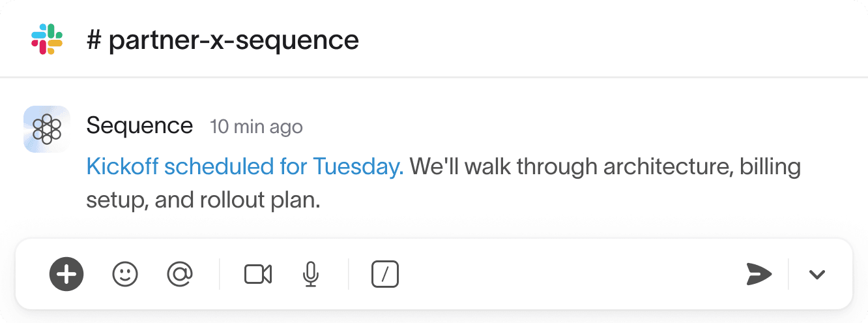The width and height of the screenshot is (868, 323).
Task: Click the 'setup, and rollout plan.' line
Action: (203, 200)
